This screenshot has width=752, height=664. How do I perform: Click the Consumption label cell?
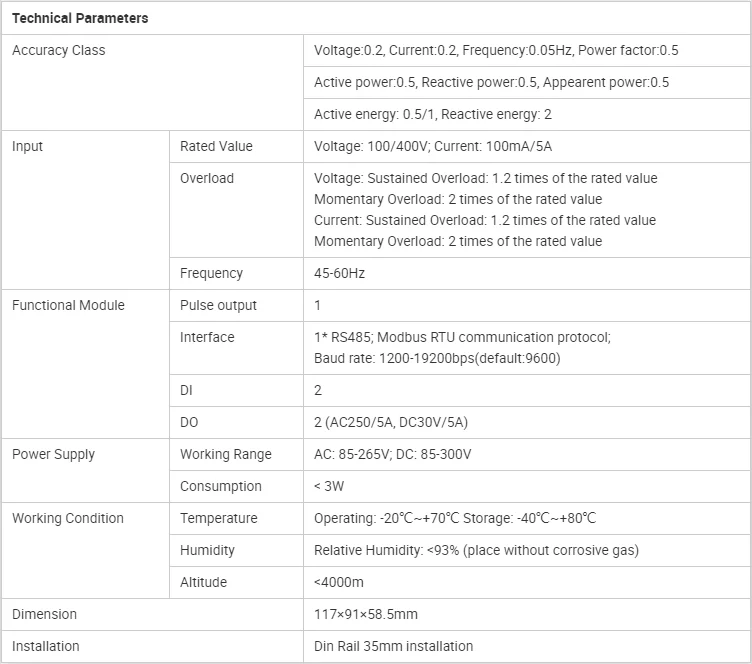click(x=221, y=486)
